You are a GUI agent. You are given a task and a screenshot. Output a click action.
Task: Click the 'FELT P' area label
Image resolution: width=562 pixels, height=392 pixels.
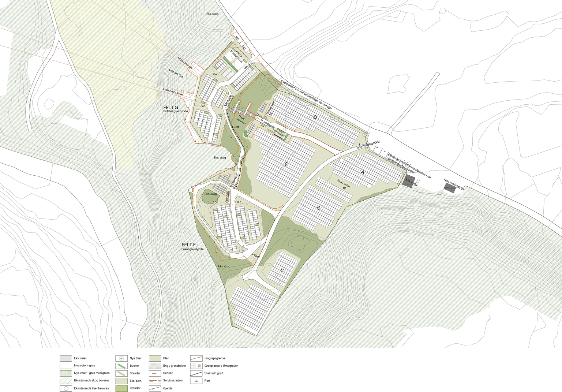188,244
